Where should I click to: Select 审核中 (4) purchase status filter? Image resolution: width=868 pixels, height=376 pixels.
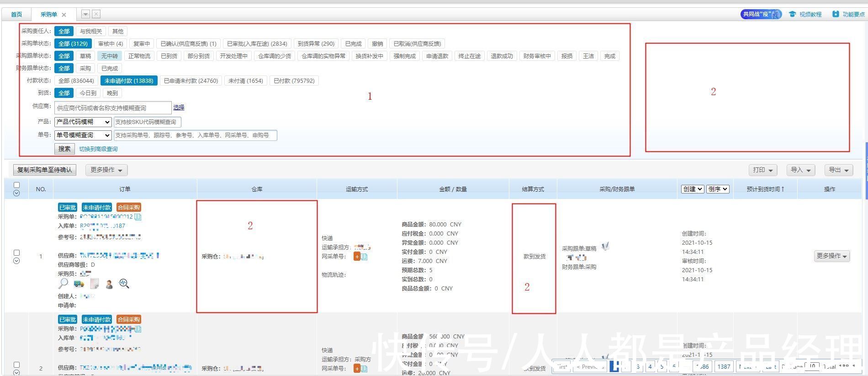pyautogui.click(x=111, y=43)
